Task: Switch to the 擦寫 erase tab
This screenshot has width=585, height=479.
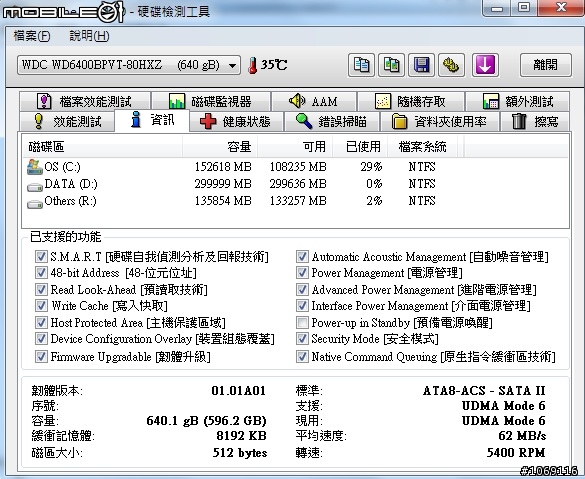Action: coord(535,121)
